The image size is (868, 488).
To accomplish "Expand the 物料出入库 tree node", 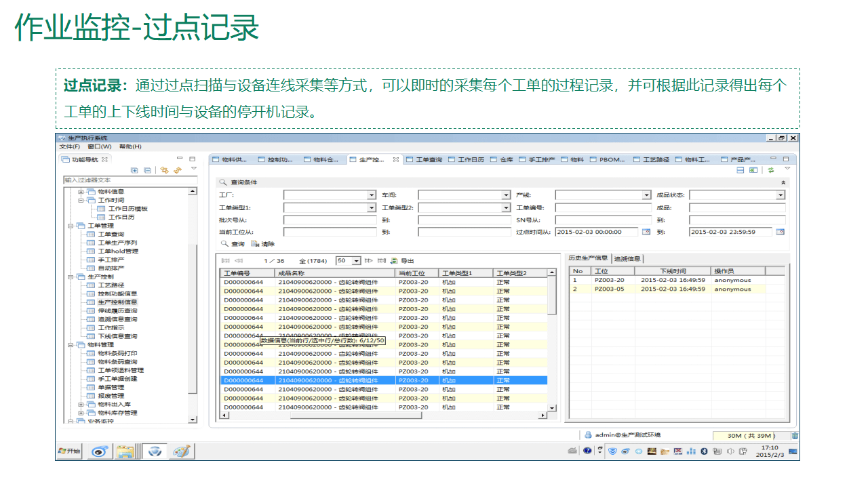I will [81, 404].
